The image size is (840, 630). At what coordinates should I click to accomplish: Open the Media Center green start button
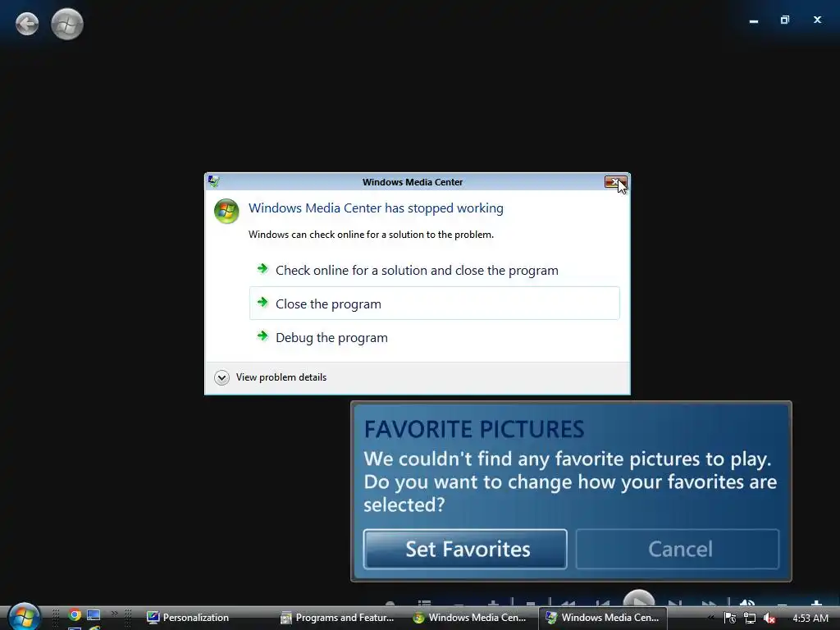click(67, 24)
